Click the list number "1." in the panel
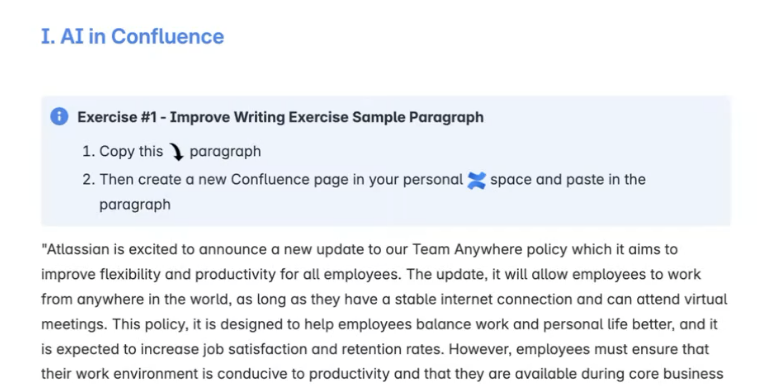The image size is (770, 388). click(88, 151)
